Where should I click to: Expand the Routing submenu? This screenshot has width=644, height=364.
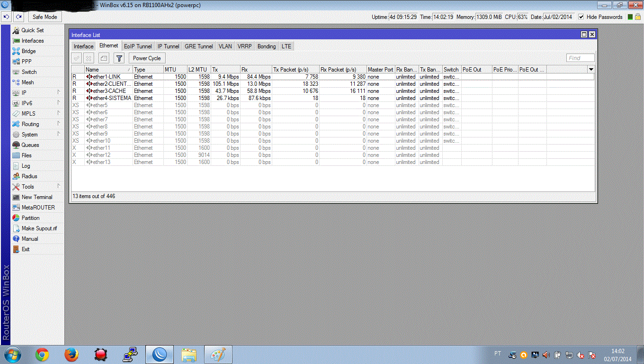37,124
